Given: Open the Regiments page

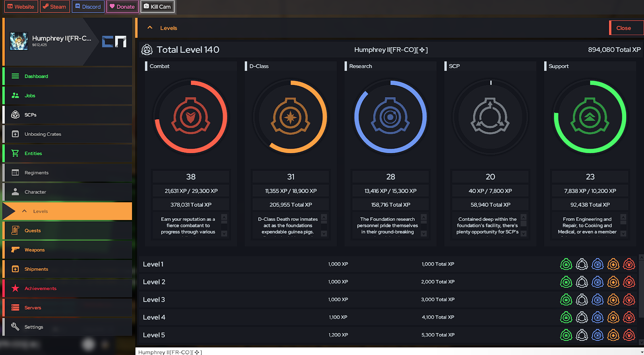Looking at the screenshot, I should coord(67,172).
